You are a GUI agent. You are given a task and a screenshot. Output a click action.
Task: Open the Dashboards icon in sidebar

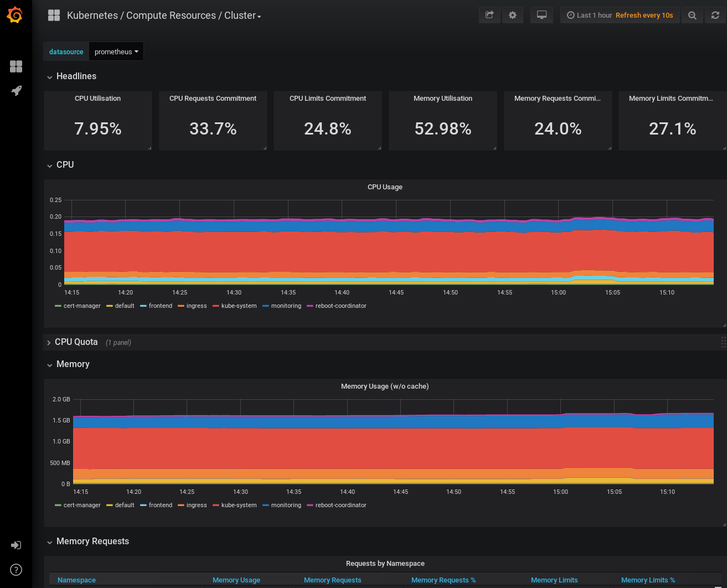16,66
